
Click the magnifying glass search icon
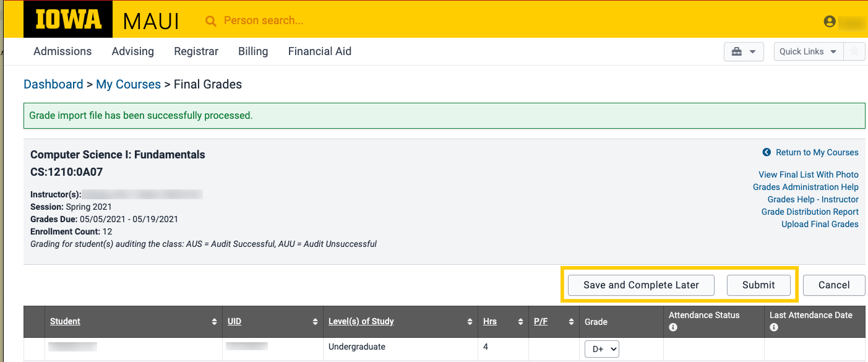point(211,21)
